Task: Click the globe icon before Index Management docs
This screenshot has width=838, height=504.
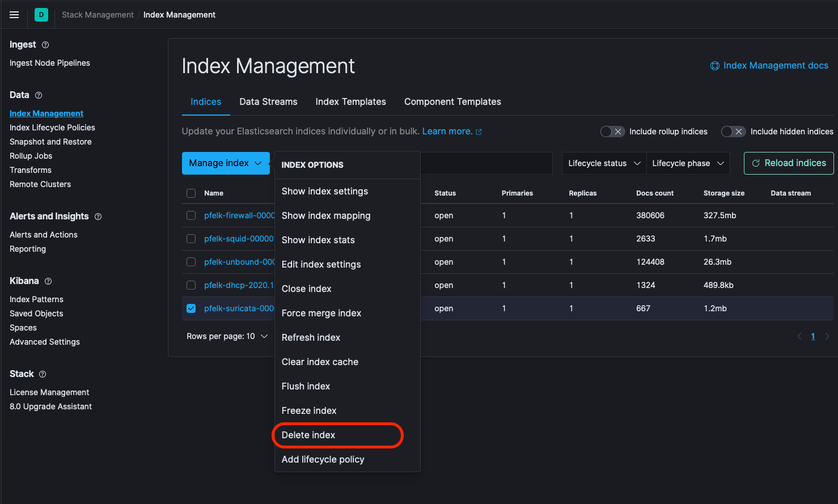Action: point(715,65)
